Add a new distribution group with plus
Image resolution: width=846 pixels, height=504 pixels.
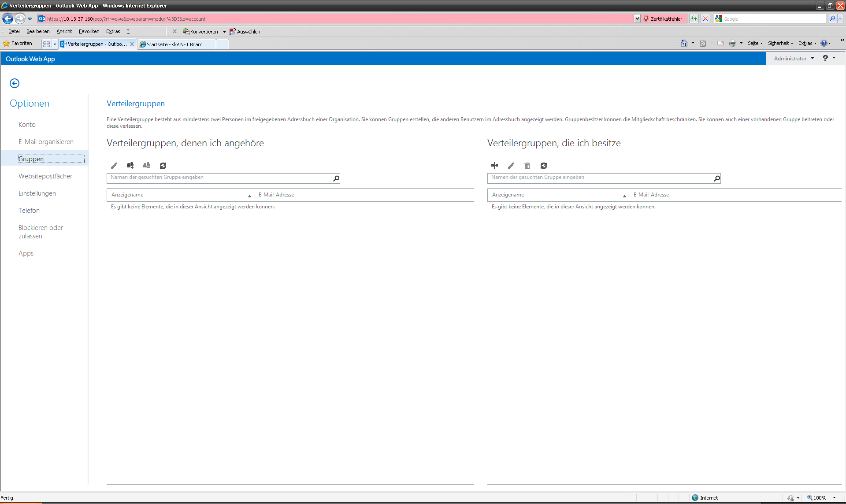click(494, 166)
